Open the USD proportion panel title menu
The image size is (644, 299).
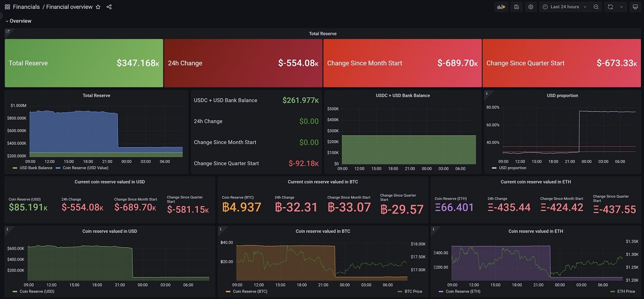click(x=562, y=96)
